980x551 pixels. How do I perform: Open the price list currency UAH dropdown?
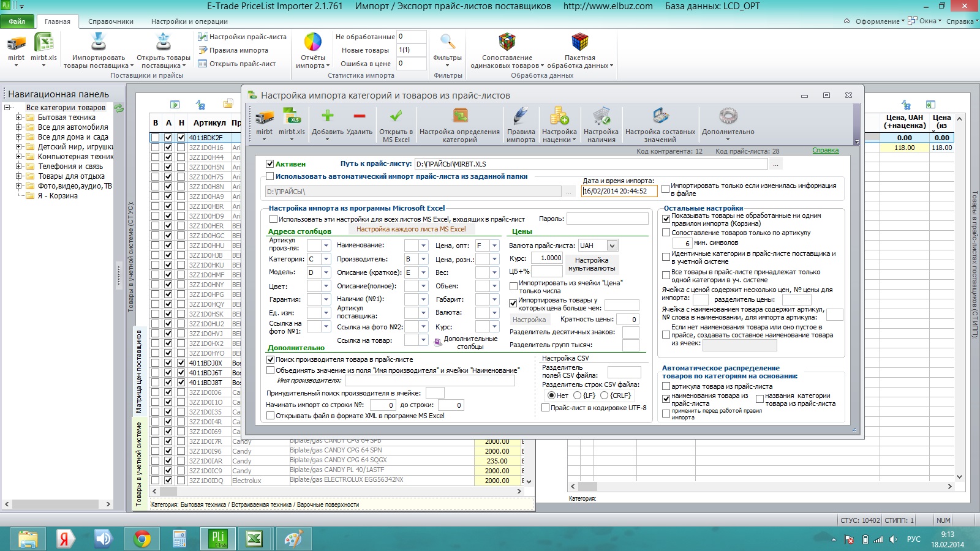(x=612, y=246)
